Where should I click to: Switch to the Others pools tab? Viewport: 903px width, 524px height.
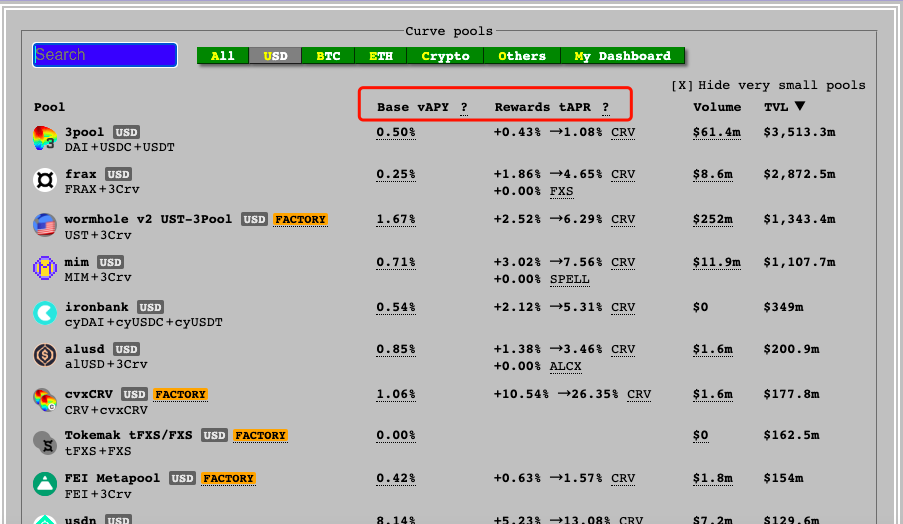(x=522, y=56)
